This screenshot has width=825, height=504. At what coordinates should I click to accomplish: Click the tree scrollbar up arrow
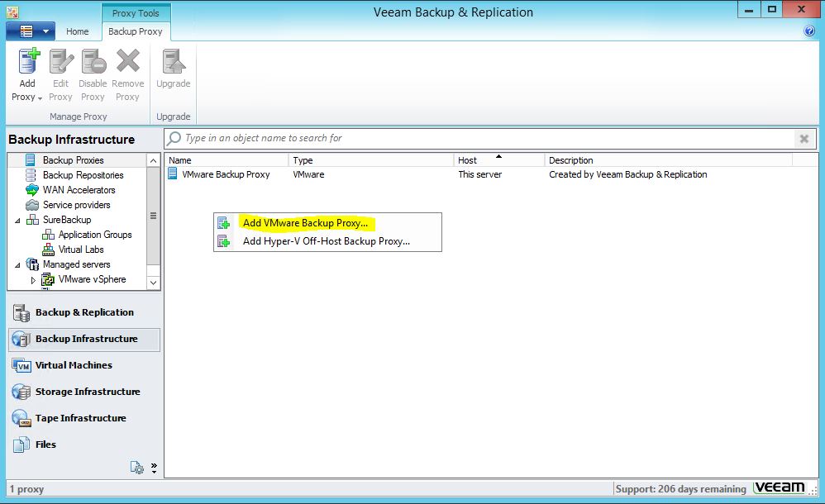coord(153,160)
